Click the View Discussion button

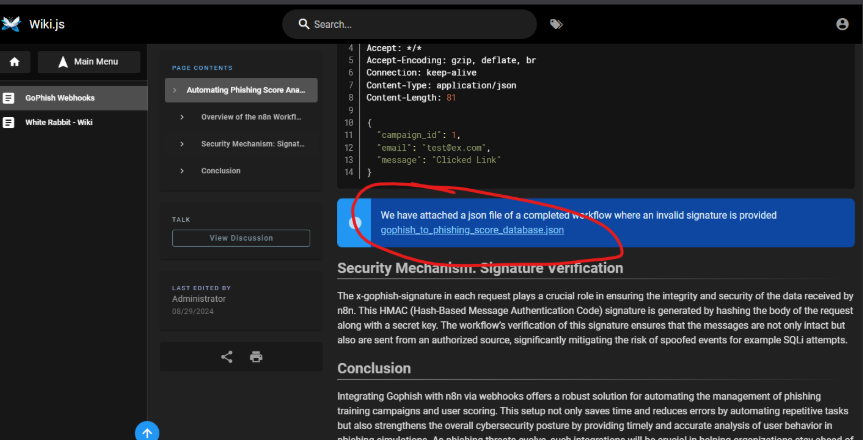click(241, 238)
